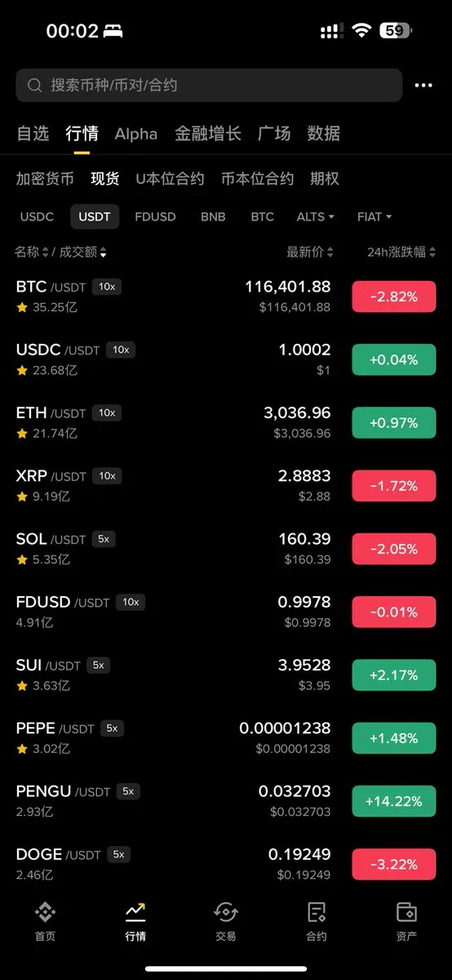Open the U本位合约 sub-tab
Screen dimensions: 452x980
[x=170, y=179]
